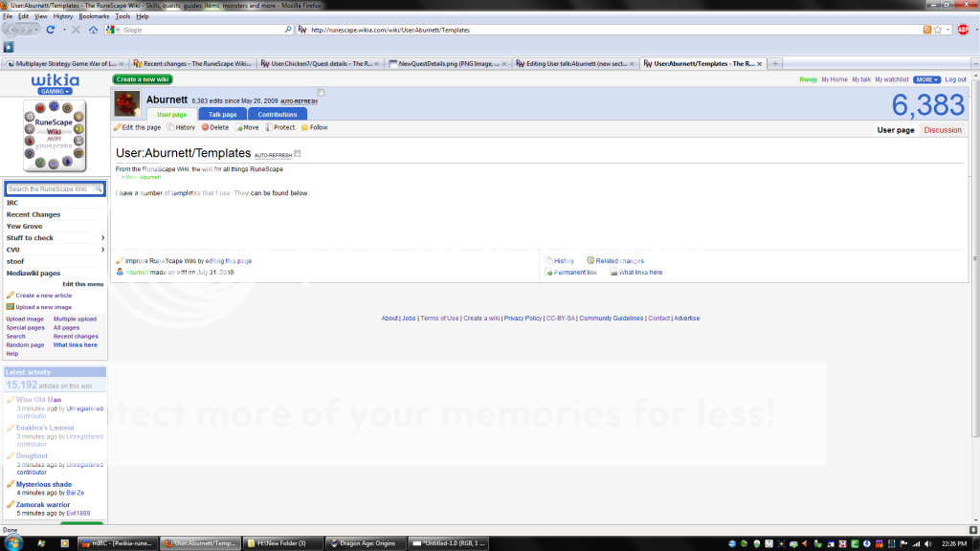Go to browser home page icon

pyautogui.click(x=93, y=30)
